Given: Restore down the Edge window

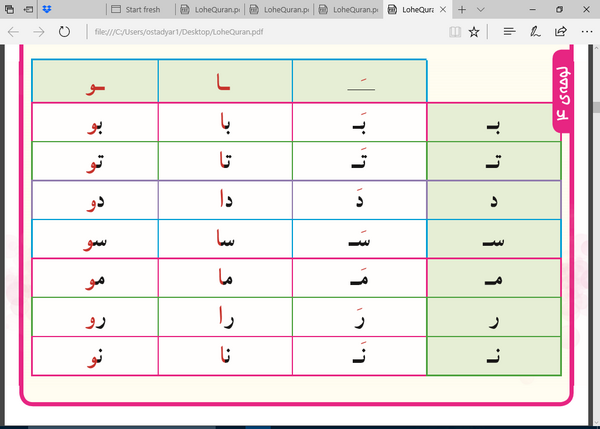Looking at the screenshot, I should pyautogui.click(x=559, y=10).
